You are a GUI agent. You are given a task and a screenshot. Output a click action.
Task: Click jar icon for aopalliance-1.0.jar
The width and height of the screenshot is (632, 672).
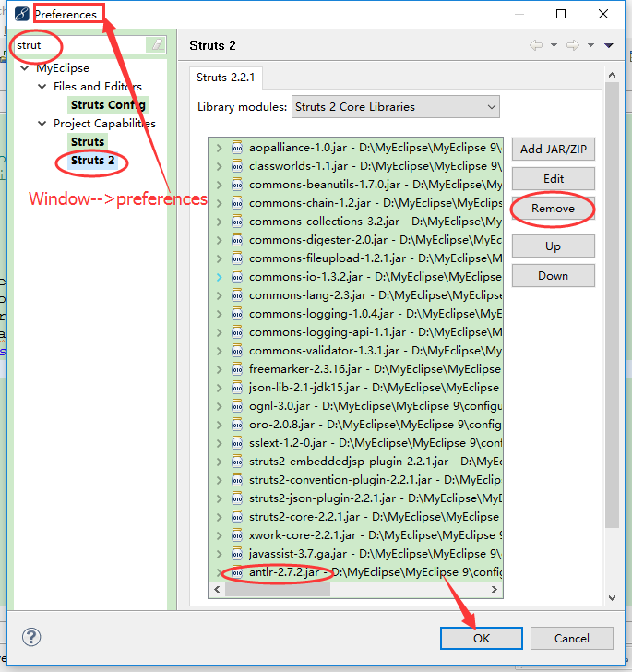click(237, 148)
